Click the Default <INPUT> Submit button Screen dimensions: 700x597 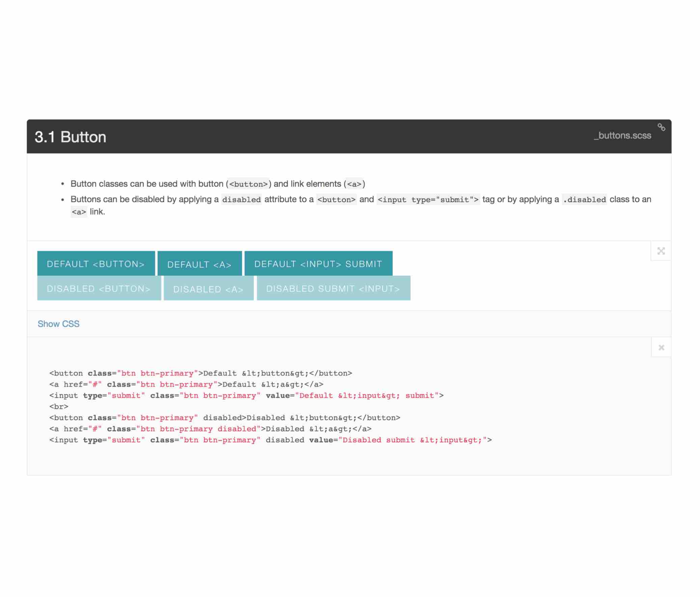[x=318, y=263]
